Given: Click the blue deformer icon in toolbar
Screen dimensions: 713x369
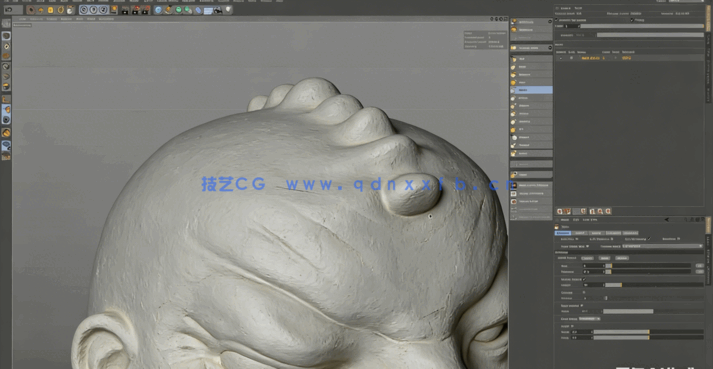Looking at the screenshot, I should click(198, 10).
